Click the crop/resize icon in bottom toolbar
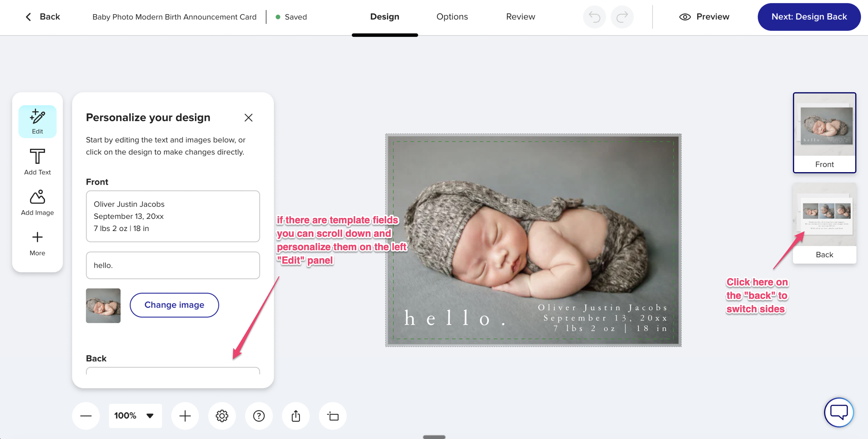868x439 pixels. coord(333,416)
